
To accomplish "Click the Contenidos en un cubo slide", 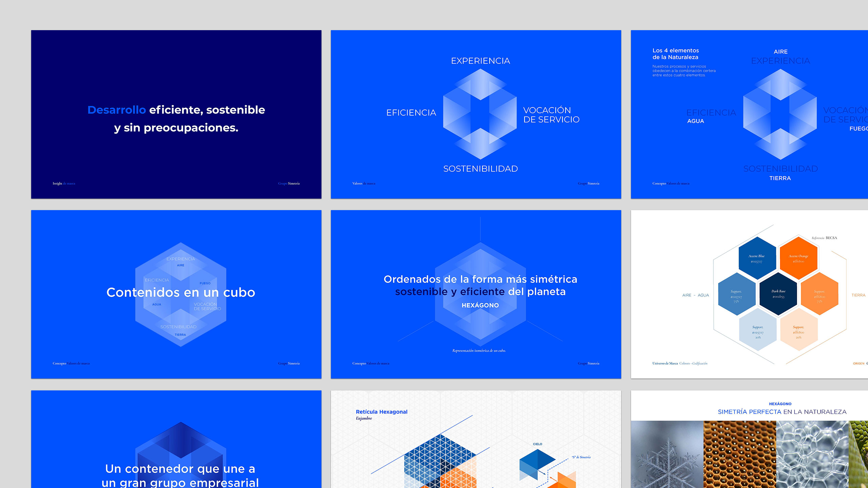I will click(x=176, y=294).
